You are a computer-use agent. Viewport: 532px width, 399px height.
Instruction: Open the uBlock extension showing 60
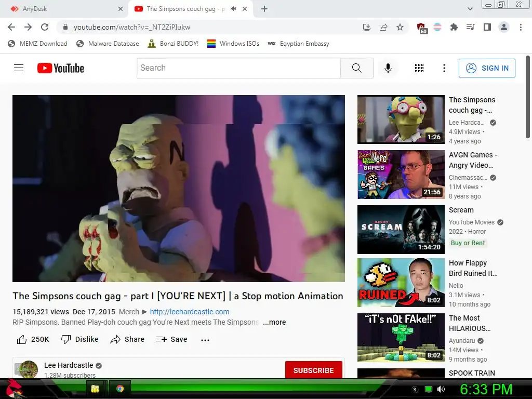(x=421, y=28)
